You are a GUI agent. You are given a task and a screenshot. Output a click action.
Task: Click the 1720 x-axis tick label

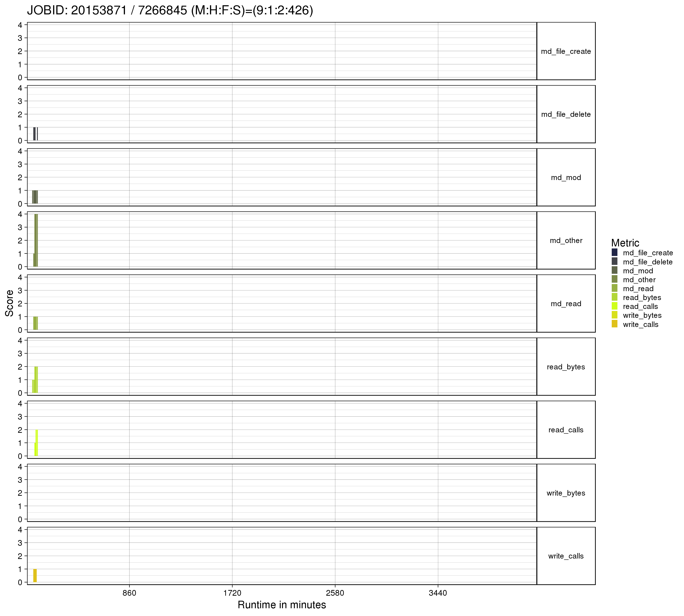pos(232,593)
